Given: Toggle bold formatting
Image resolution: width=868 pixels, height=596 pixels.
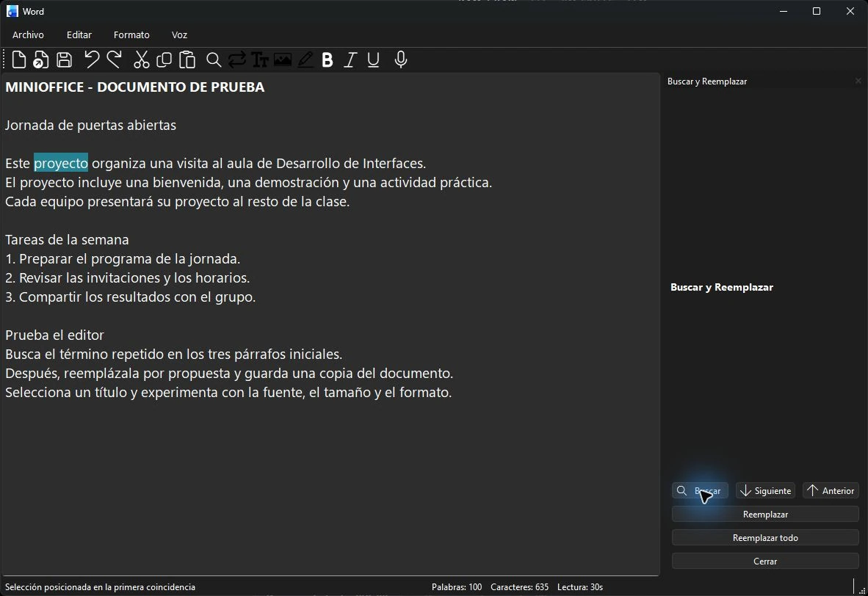Looking at the screenshot, I should [x=328, y=59].
